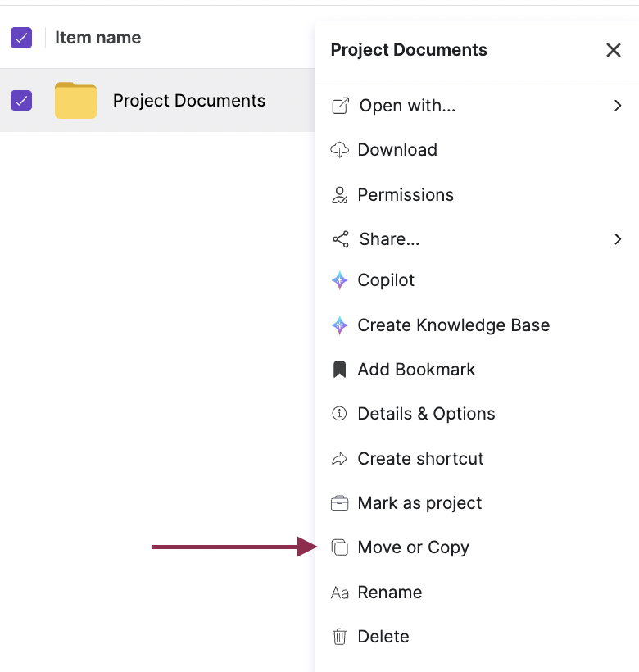Select Rename in the context menu
Screen dimensions: 639x672
[389, 593]
